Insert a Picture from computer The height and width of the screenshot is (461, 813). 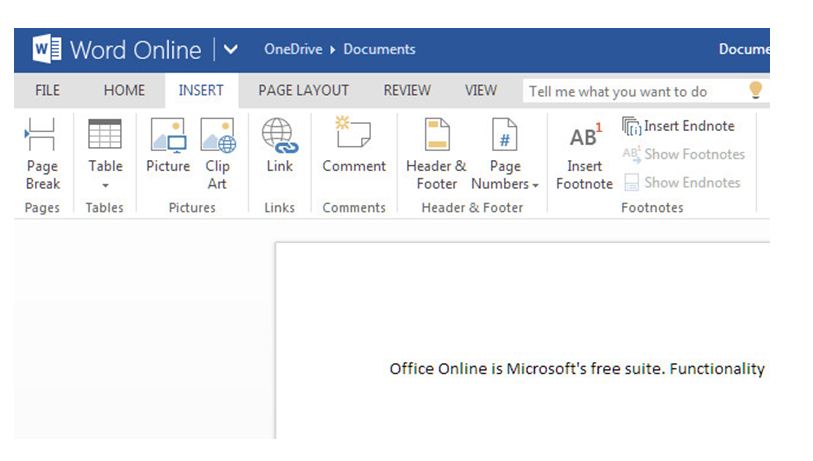(x=168, y=146)
